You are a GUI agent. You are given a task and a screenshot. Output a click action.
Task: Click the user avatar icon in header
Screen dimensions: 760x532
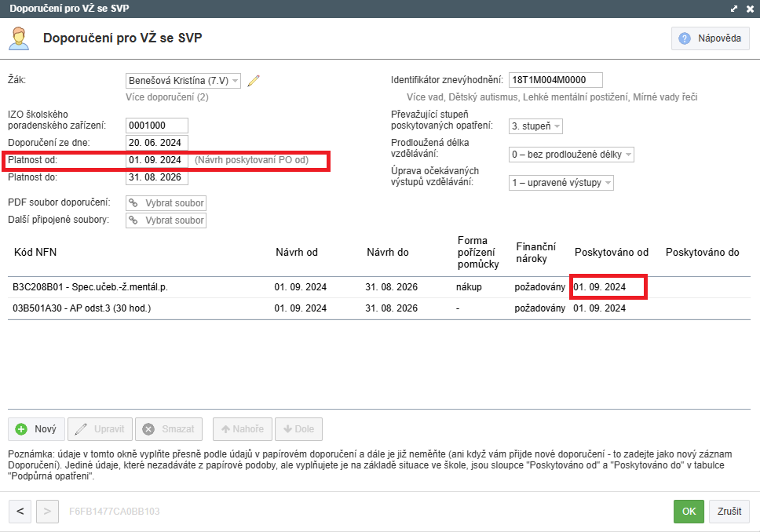pyautogui.click(x=20, y=38)
